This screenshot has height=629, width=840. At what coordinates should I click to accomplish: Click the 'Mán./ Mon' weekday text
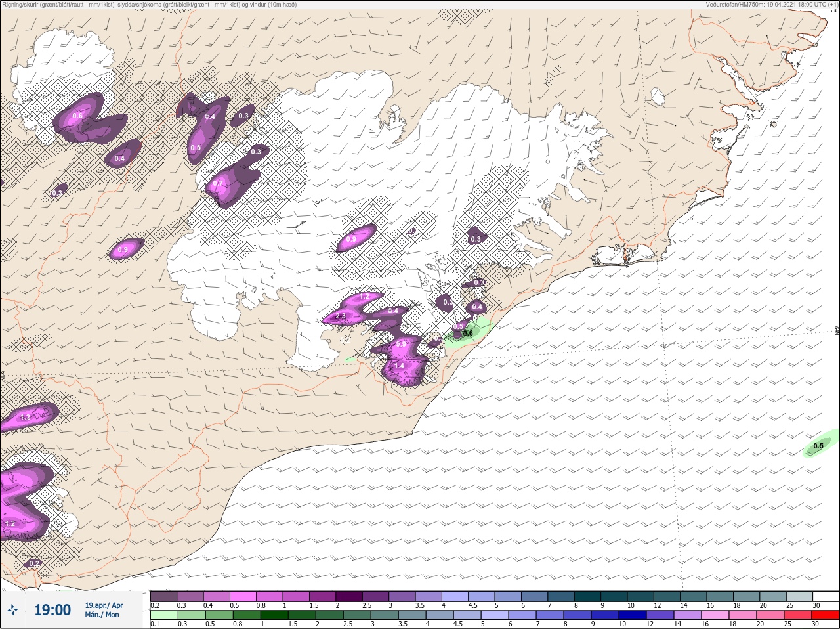click(x=102, y=615)
